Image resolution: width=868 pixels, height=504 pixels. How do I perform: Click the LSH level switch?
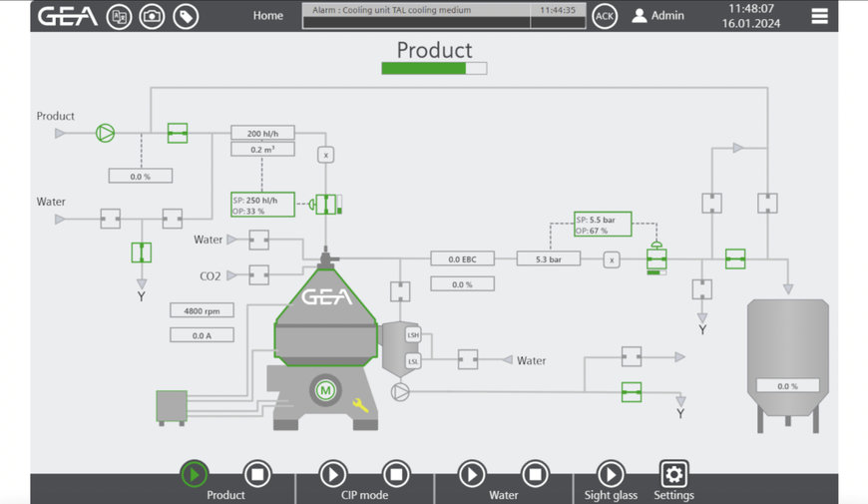[413, 334]
